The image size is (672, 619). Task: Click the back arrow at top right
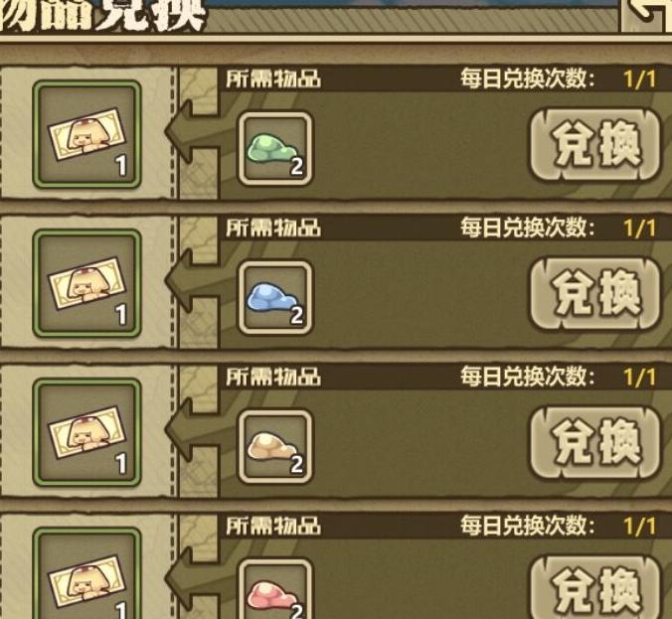pos(647,14)
